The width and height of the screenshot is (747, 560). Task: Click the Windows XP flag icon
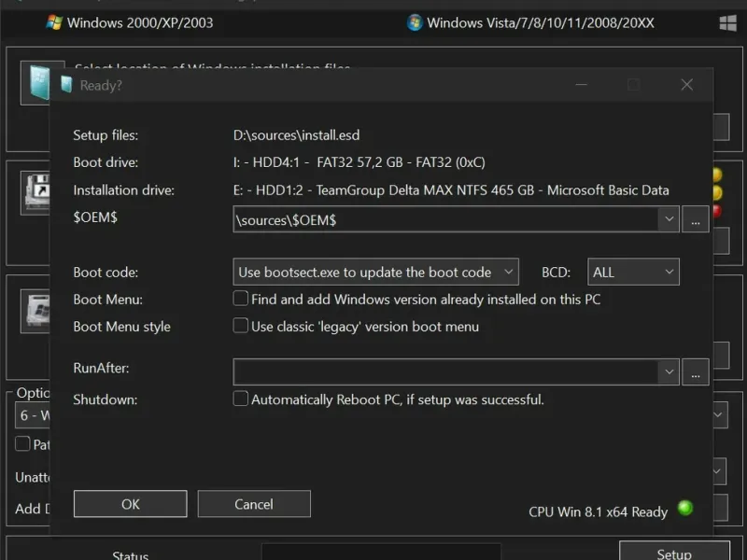point(54,22)
